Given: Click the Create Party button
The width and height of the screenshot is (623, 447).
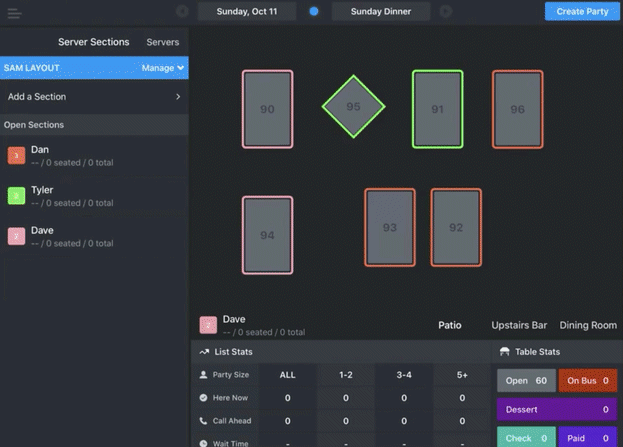Looking at the screenshot, I should (582, 12).
